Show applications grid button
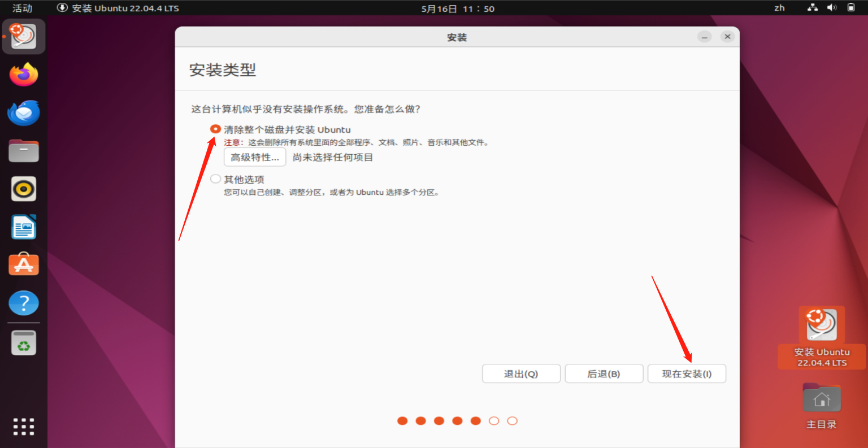The image size is (868, 448). pyautogui.click(x=24, y=427)
